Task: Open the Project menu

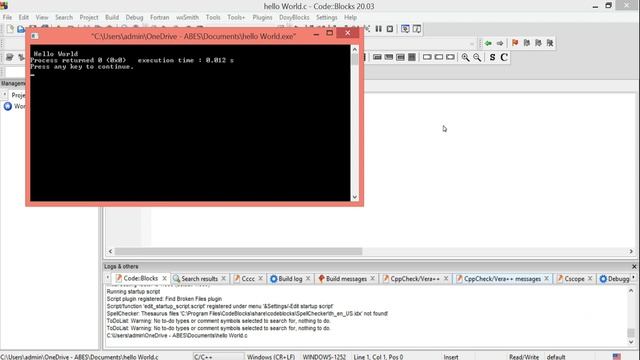Action: point(89,18)
